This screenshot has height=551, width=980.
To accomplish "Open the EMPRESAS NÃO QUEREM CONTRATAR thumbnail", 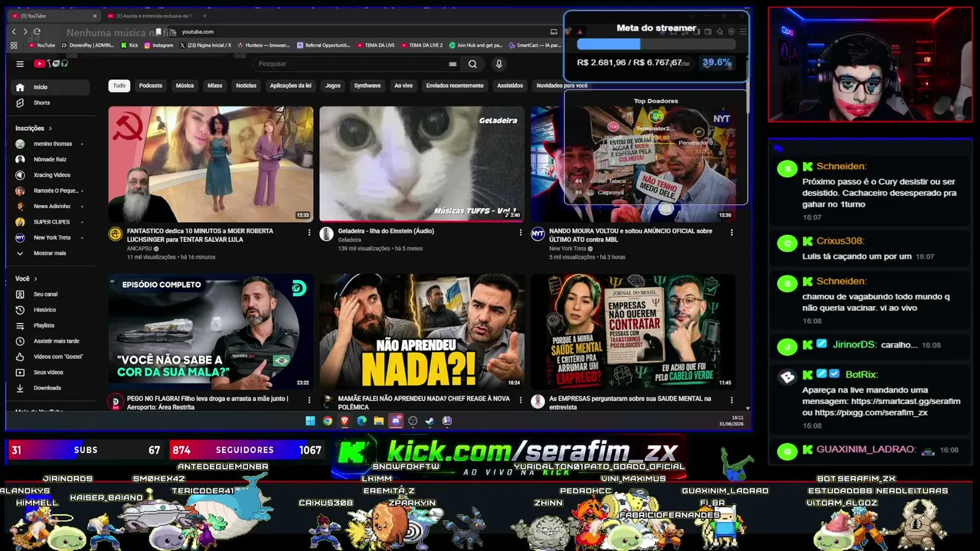I will click(633, 331).
